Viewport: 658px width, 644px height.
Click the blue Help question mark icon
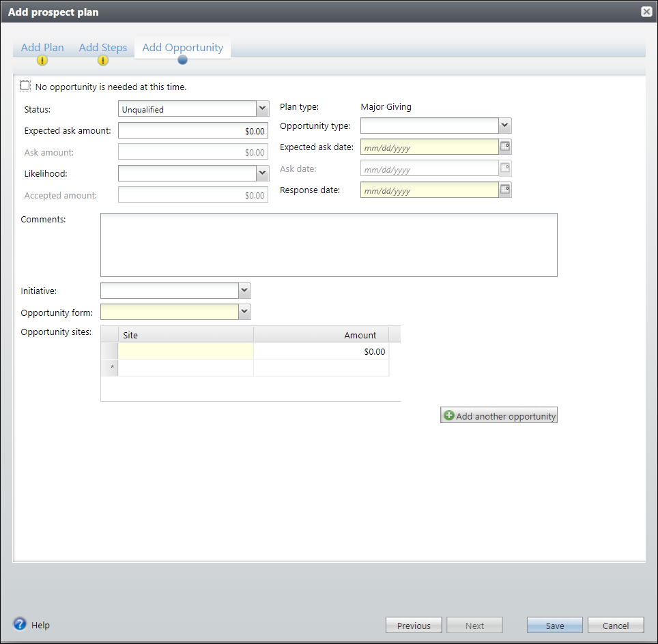pyautogui.click(x=20, y=624)
